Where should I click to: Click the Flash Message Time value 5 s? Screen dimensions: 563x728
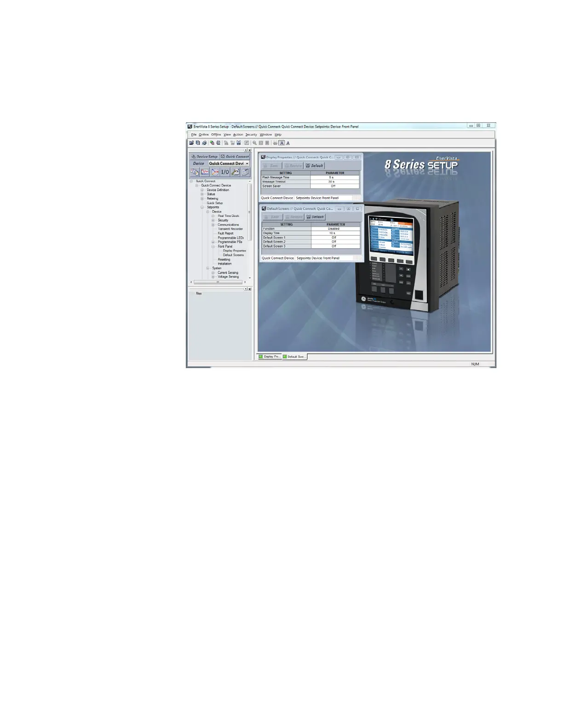coord(335,177)
